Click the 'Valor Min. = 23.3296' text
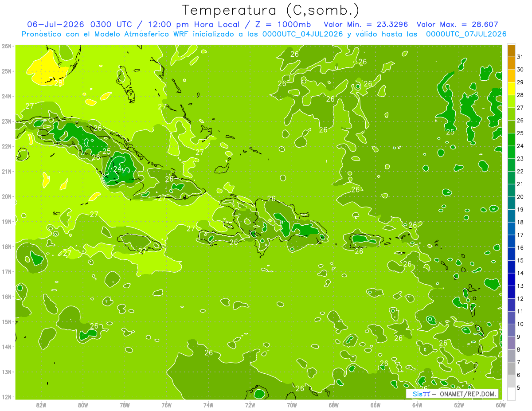The image size is (532, 411). 365,24
